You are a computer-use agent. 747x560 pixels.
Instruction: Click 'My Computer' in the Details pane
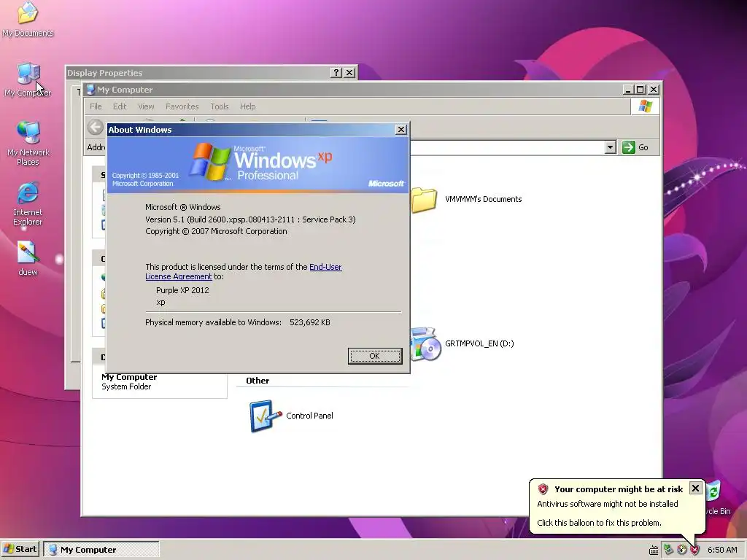pos(129,377)
